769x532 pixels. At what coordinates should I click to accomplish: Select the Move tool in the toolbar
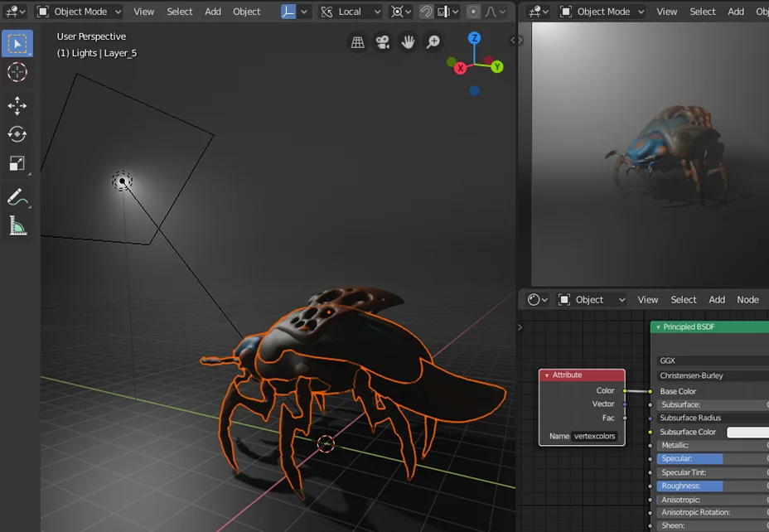click(17, 104)
